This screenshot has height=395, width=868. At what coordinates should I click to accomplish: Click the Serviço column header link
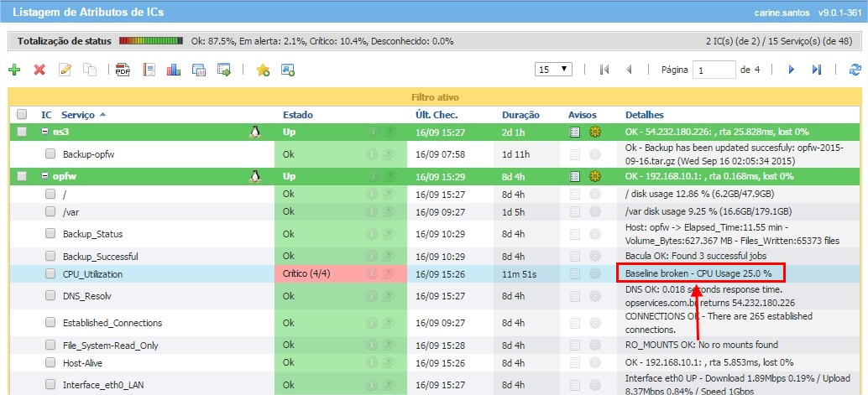click(x=78, y=114)
